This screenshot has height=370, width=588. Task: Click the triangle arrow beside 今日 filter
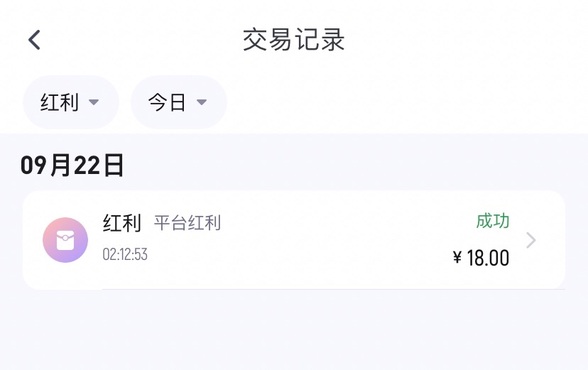pyautogui.click(x=201, y=102)
